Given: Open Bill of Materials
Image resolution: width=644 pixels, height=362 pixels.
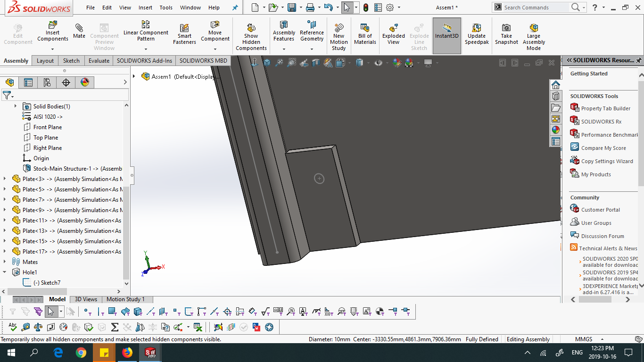Looking at the screenshot, I should [x=365, y=34].
